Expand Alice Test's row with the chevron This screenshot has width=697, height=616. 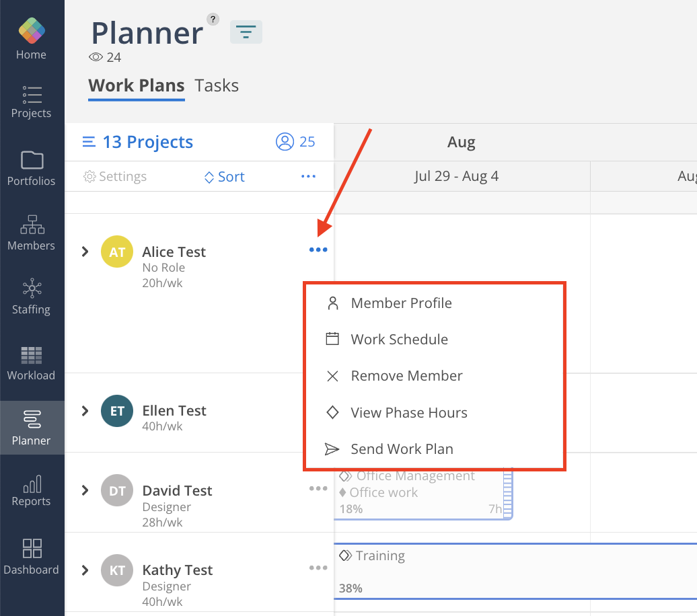(x=84, y=252)
